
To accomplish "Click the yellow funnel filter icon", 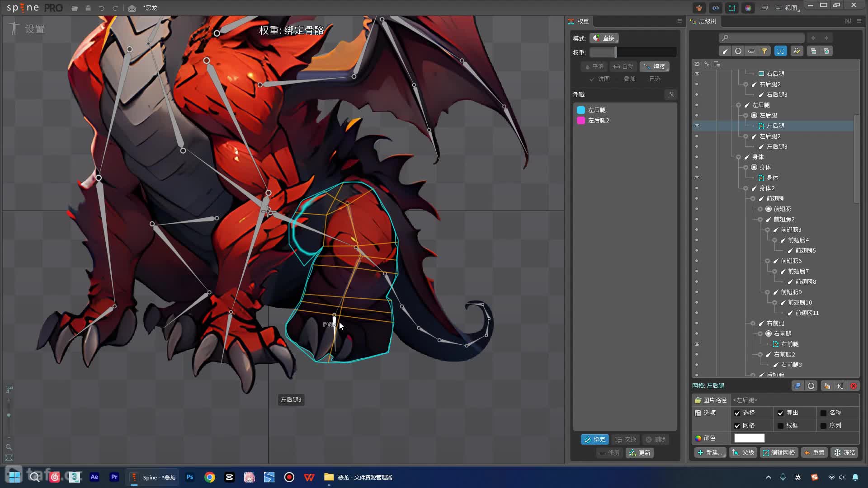I will [764, 51].
